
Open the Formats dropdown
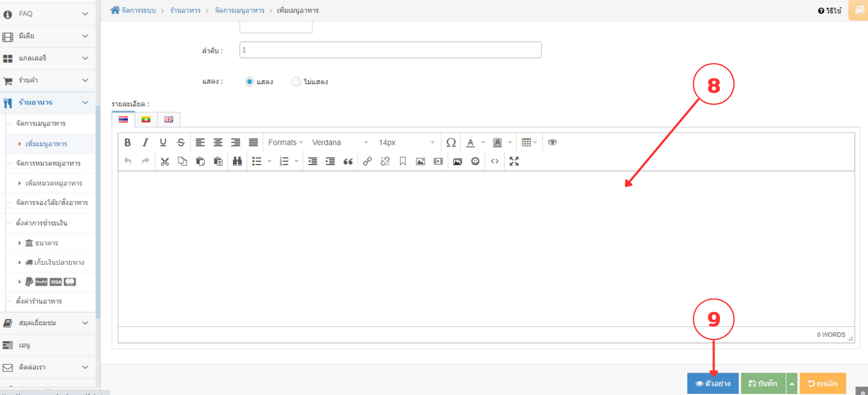286,142
